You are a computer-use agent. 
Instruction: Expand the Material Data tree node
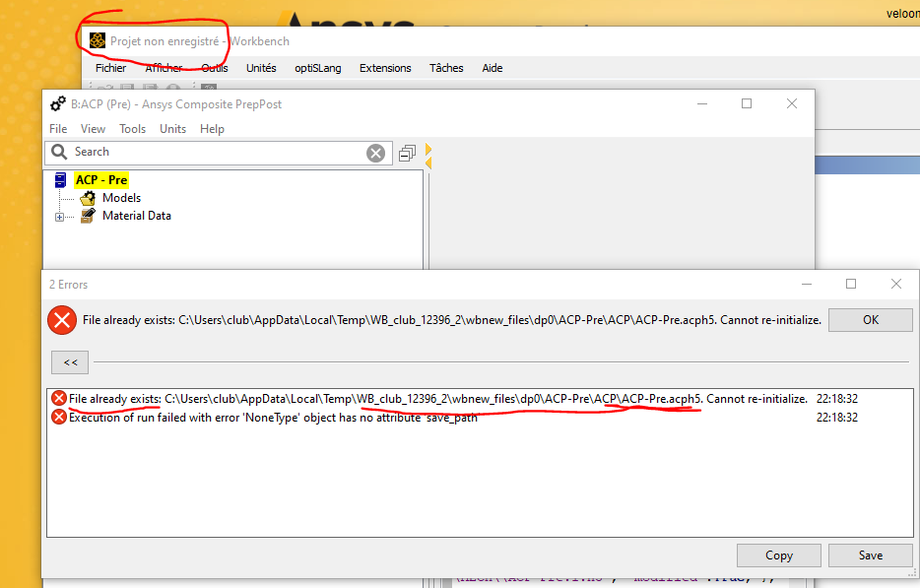click(x=59, y=217)
